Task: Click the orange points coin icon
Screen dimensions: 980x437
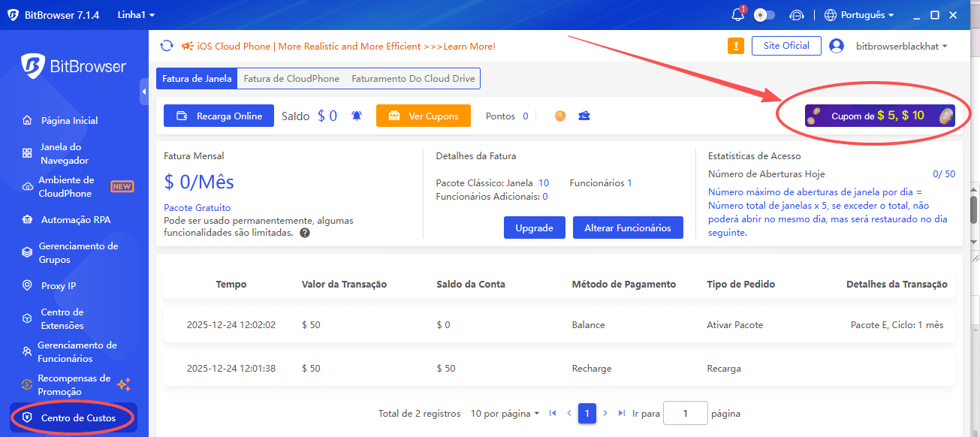Action: 560,116
